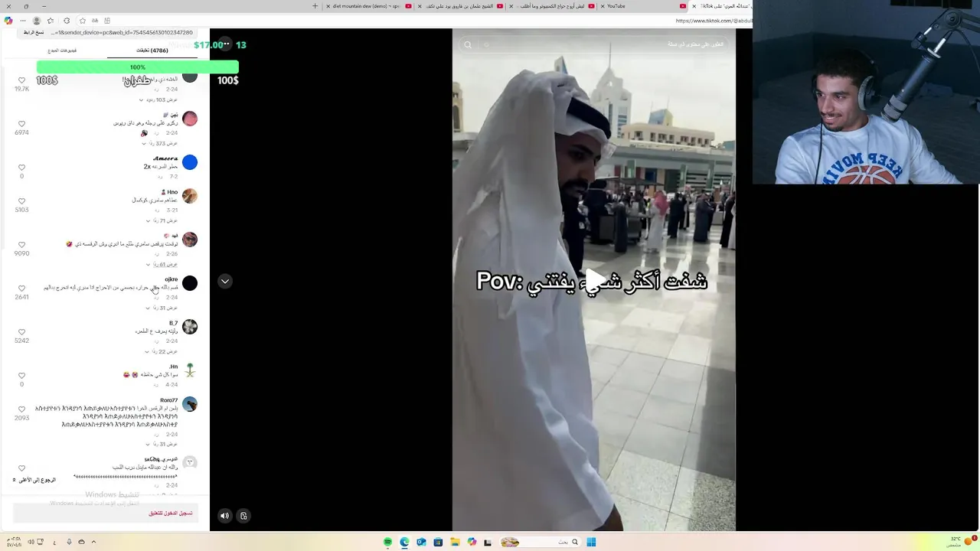The width and height of the screenshot is (980, 551).
Task: Go to the next video with the down chevron
Action: point(225,281)
